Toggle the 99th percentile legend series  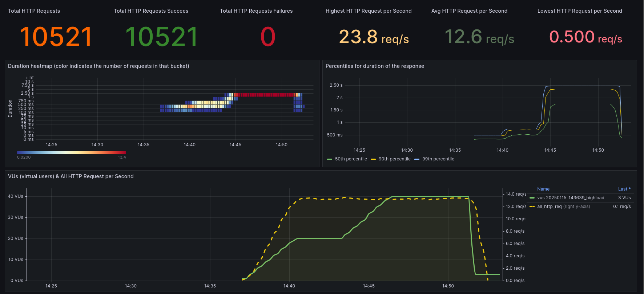point(438,159)
